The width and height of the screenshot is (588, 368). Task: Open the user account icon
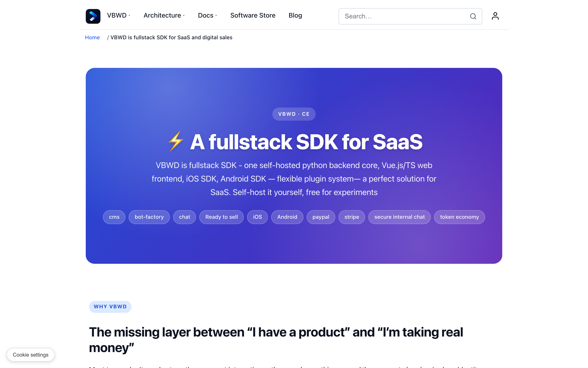pos(495,16)
